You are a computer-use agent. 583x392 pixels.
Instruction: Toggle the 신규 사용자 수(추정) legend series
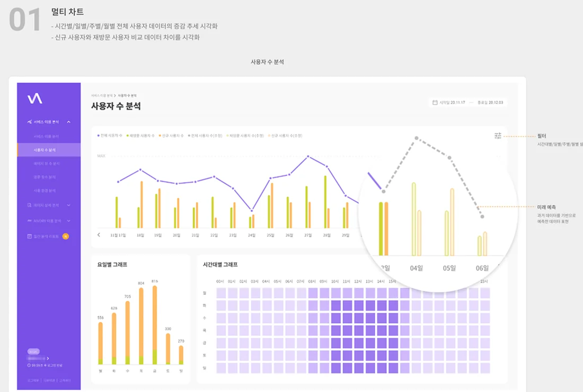pos(285,136)
